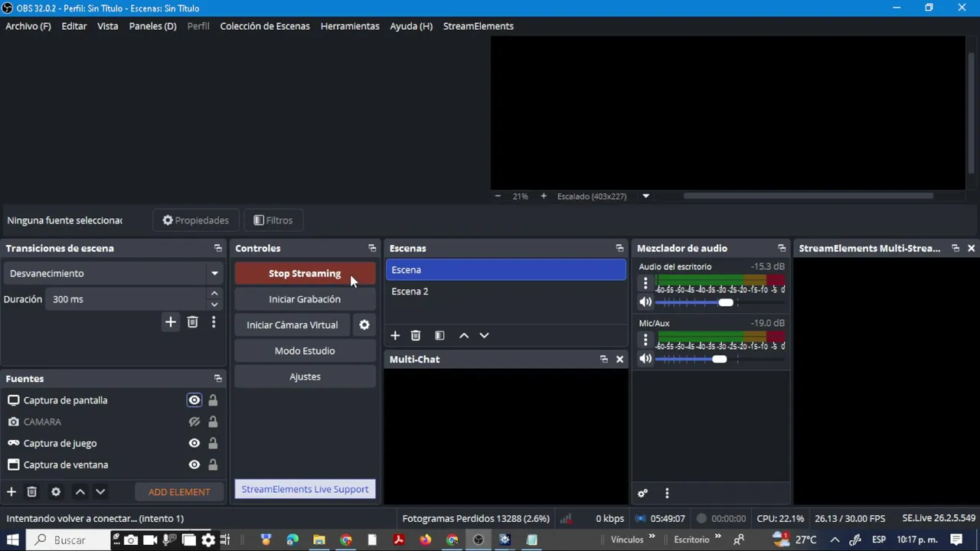Show the CAMARA source

194,422
